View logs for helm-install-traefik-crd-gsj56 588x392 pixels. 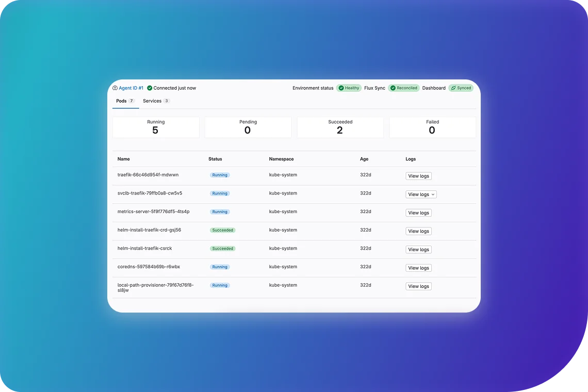tap(418, 231)
